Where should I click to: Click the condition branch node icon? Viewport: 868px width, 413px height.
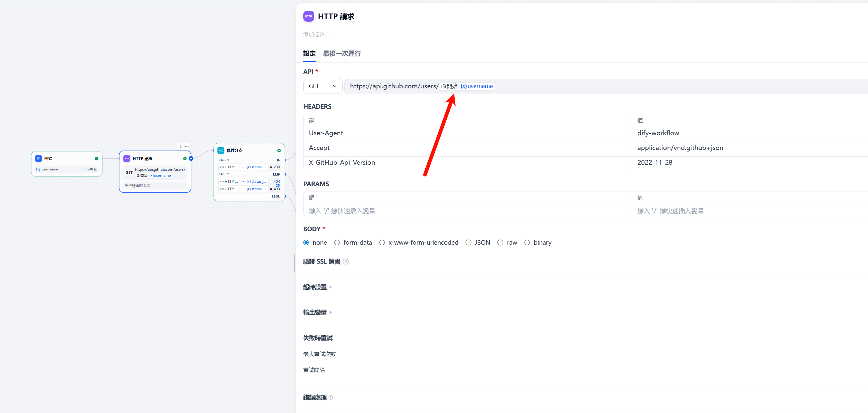click(x=221, y=150)
